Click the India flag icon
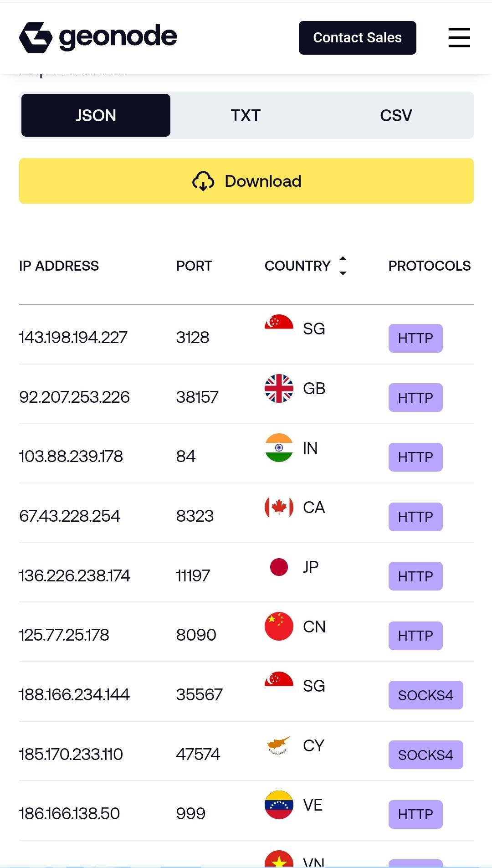 point(279,447)
